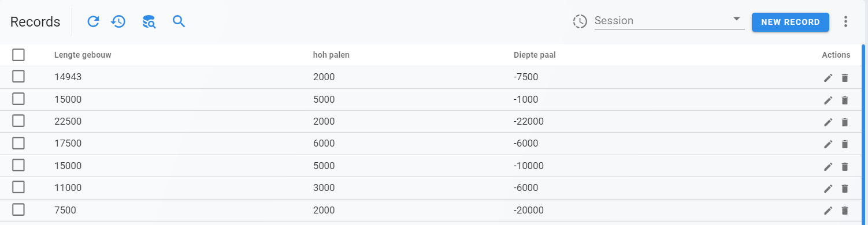Delete the record with Diepte paal -1000

click(844, 100)
